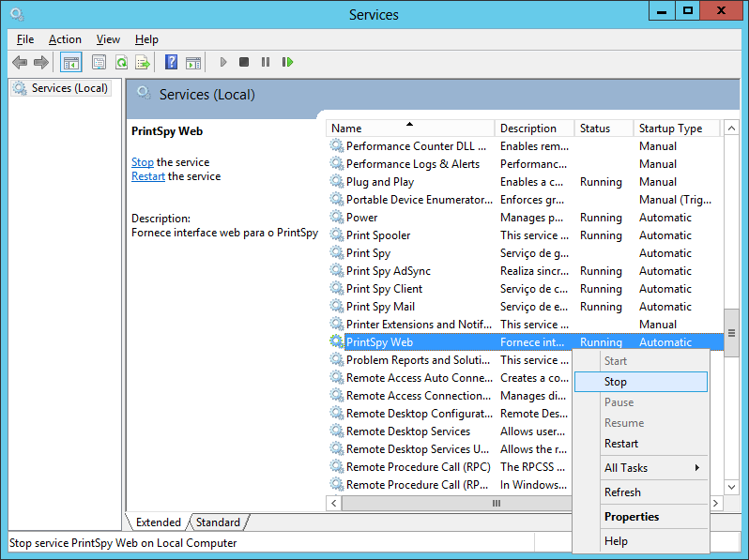The image size is (749, 560).
Task: Switch to the Standard tab
Action: tap(218, 522)
